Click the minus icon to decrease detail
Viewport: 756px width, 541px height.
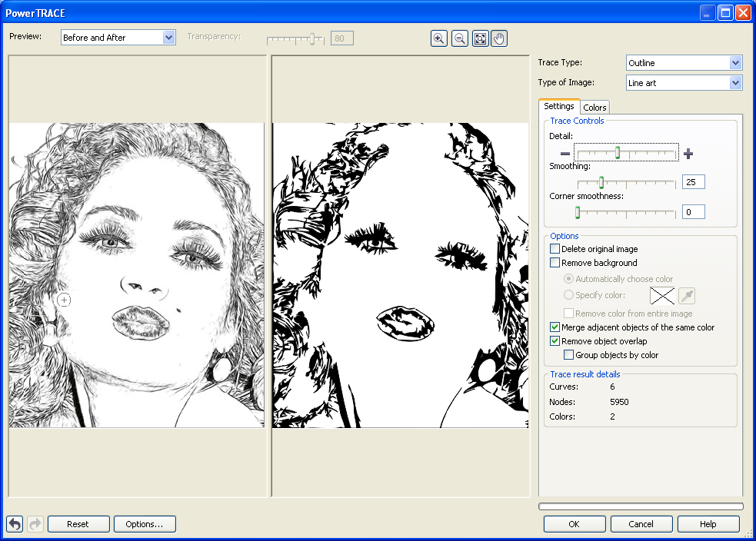pos(565,154)
